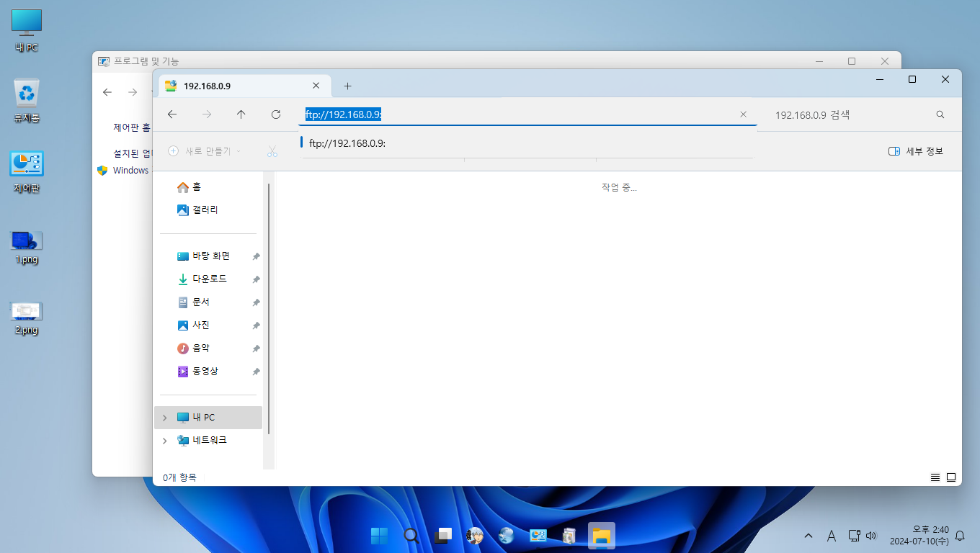Image resolution: width=980 pixels, height=553 pixels.
Task: Open Task View from the taskbar
Action: click(443, 536)
